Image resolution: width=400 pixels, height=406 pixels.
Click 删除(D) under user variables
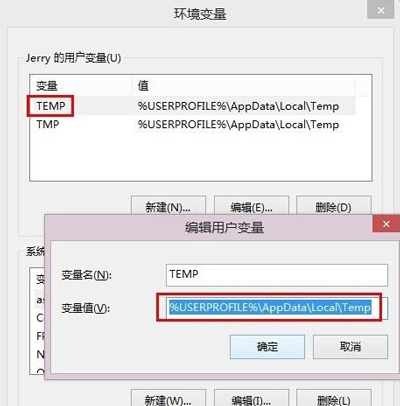tap(334, 207)
